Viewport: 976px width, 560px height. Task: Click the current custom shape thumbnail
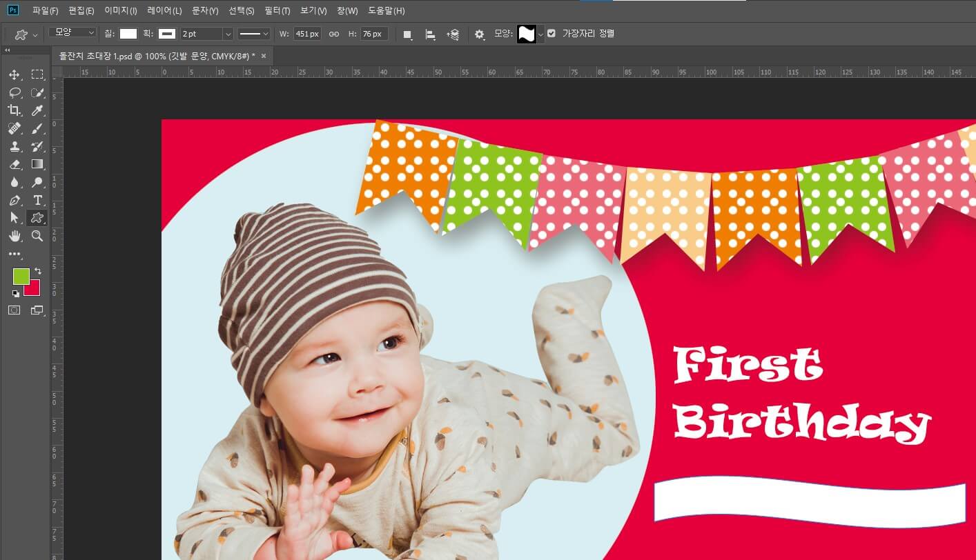[527, 34]
